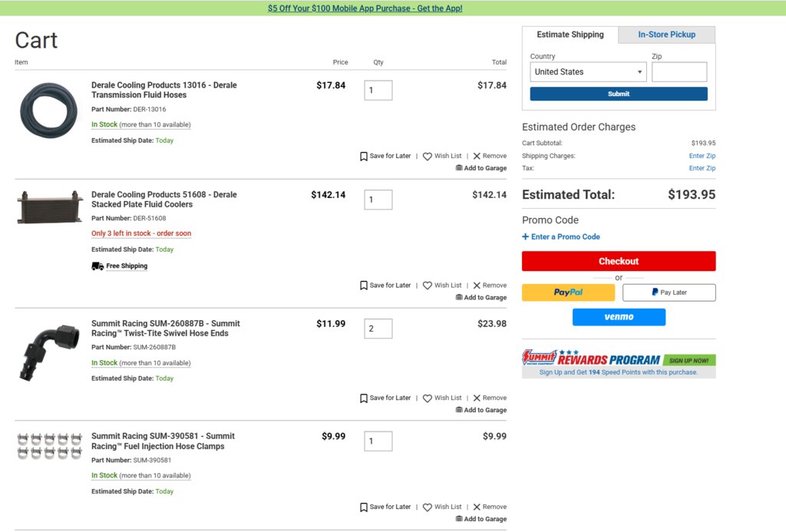Click the Part Number DER-13016 text
The image size is (786, 532).
128,109
